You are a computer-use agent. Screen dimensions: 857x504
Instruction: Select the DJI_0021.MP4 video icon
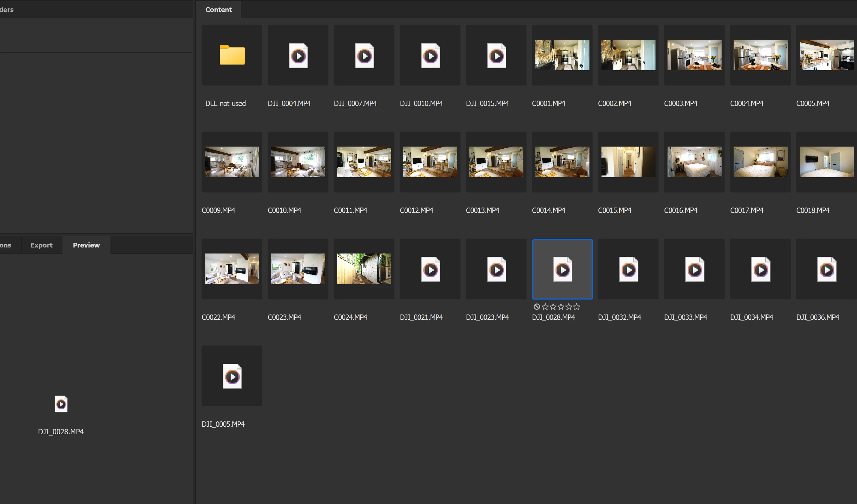coord(430,269)
